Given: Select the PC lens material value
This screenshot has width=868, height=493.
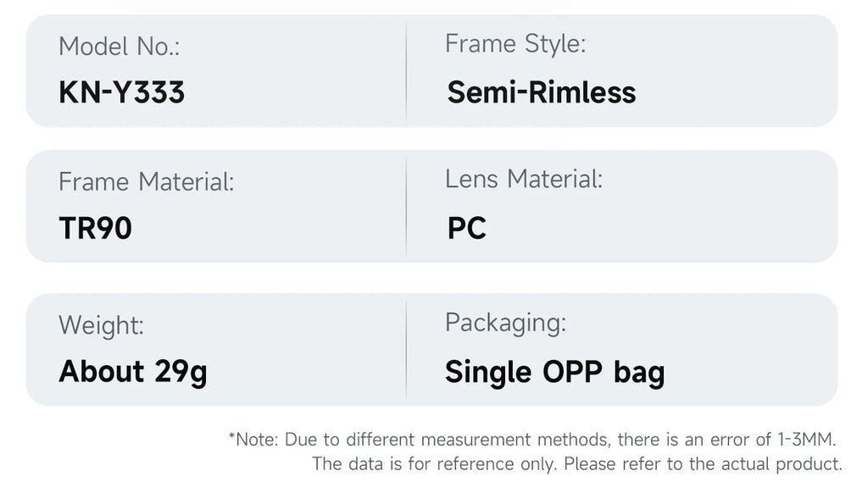Looking at the screenshot, I should 467,228.
